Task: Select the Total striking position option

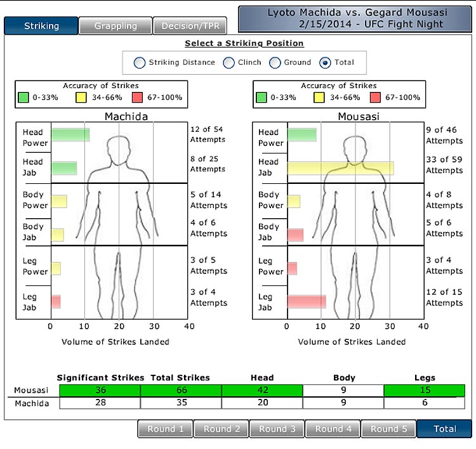Action: pos(326,63)
